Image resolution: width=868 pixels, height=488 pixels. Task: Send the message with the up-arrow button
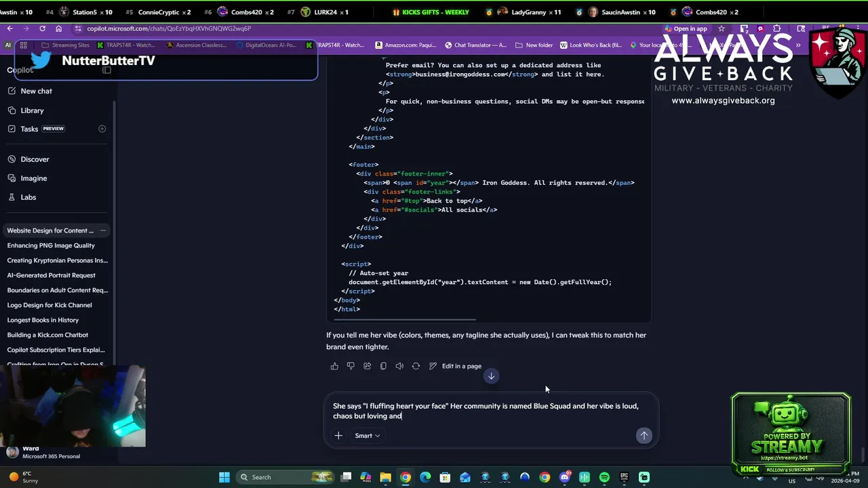pyautogui.click(x=644, y=435)
